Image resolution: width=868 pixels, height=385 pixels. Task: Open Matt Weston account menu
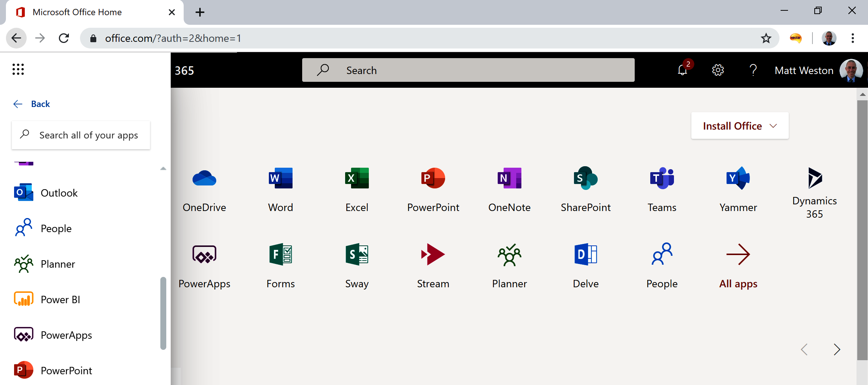[819, 70]
